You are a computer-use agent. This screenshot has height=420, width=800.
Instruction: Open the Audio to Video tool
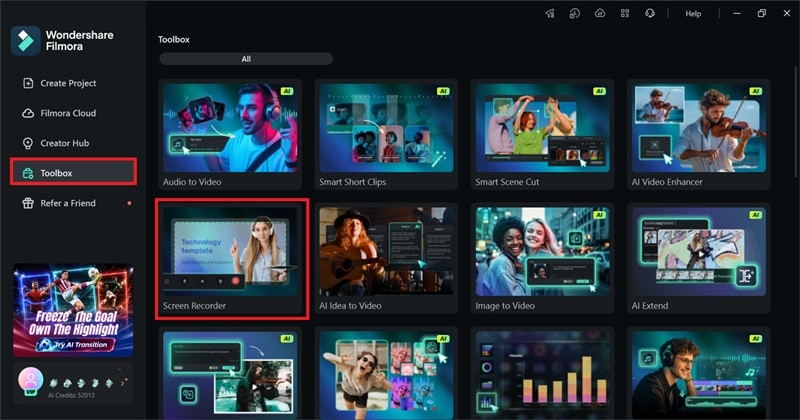[230, 134]
